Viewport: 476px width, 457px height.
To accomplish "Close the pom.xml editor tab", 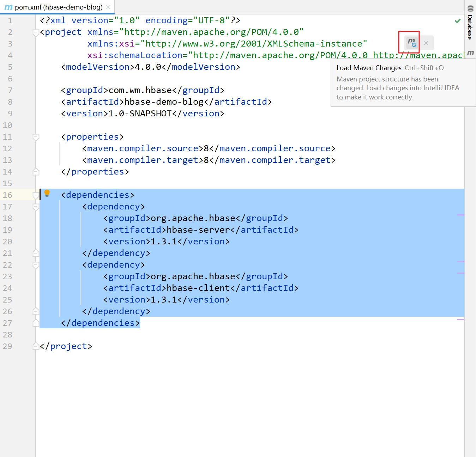I will 108,7.
